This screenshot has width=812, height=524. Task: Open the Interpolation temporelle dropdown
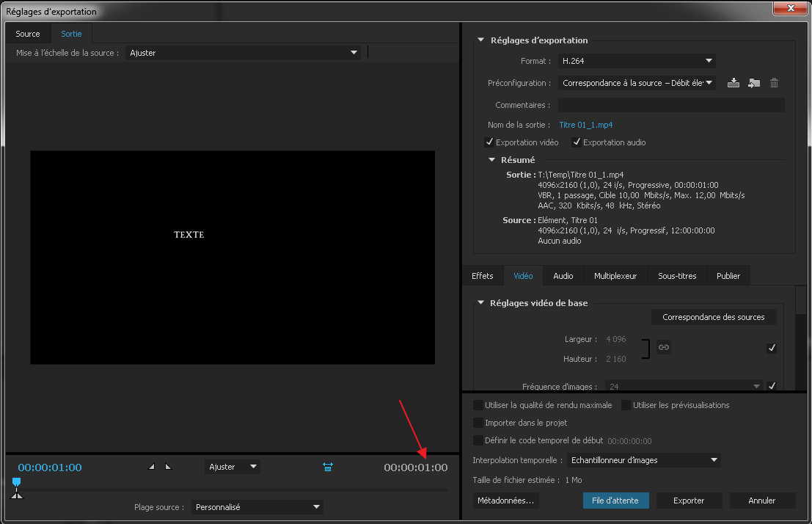pos(643,460)
